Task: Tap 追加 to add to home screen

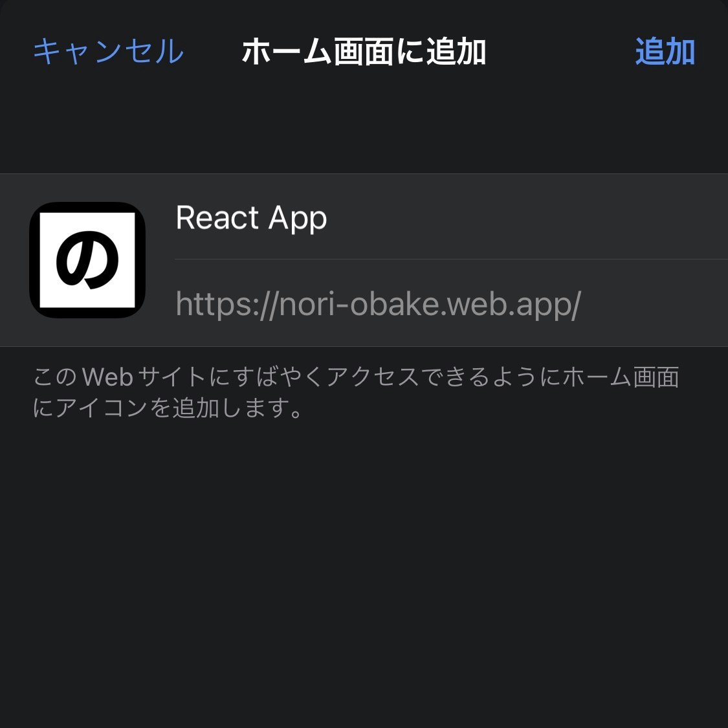Action: pos(665,51)
